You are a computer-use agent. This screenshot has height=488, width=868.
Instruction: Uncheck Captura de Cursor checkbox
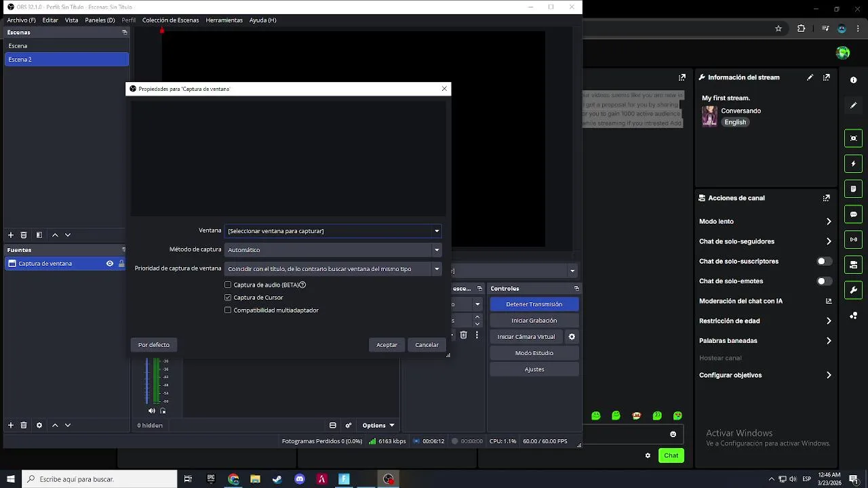tap(228, 298)
